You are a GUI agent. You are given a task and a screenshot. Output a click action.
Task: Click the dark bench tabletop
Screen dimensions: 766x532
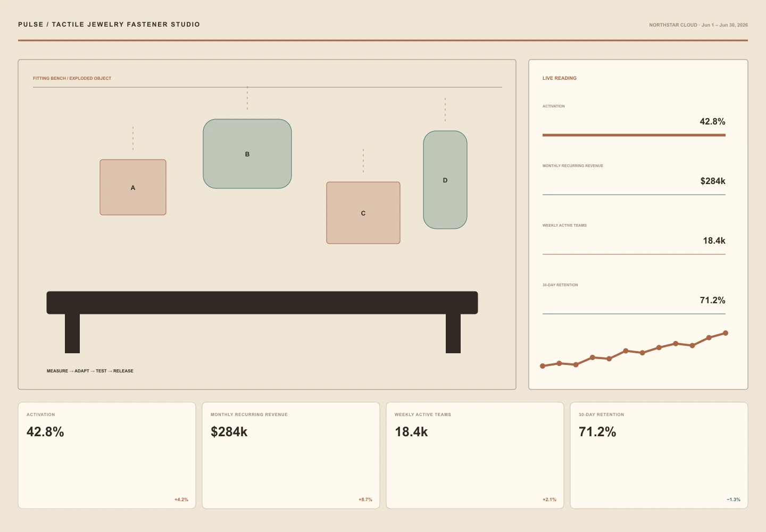coord(262,303)
